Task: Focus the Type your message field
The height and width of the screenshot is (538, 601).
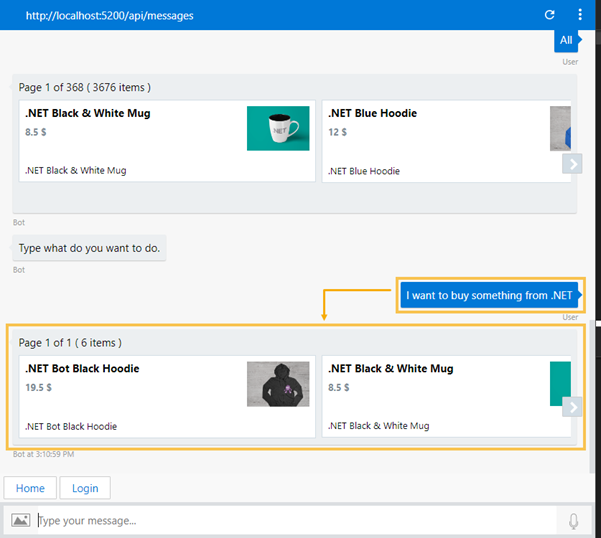Action: [297, 520]
